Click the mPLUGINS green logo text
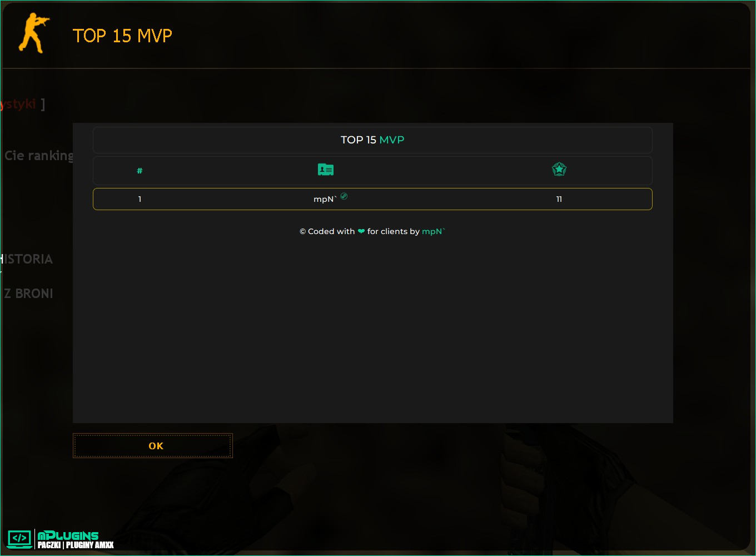This screenshot has width=756, height=556. coord(68,535)
